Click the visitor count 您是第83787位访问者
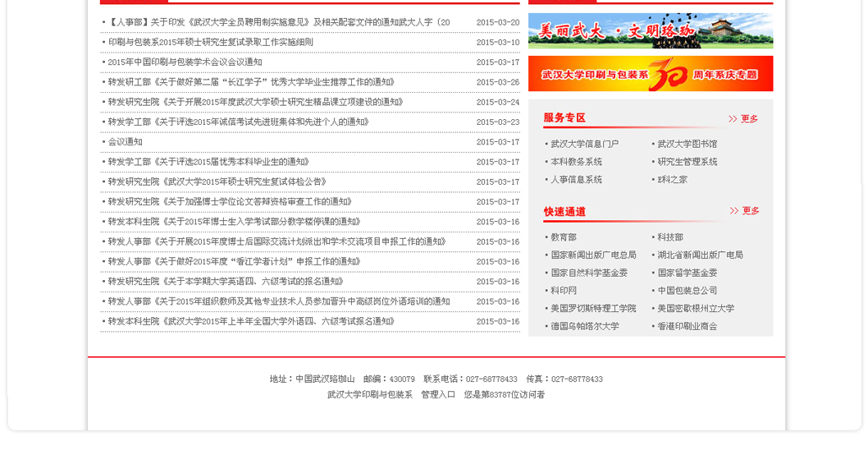Screen dimensions: 868x455 (505, 394)
